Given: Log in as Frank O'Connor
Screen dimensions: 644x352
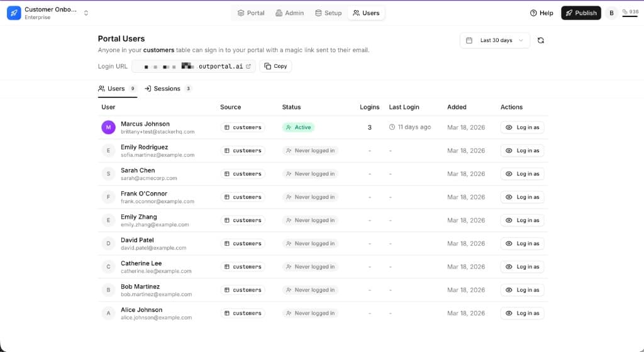Looking at the screenshot, I should click(x=523, y=197).
